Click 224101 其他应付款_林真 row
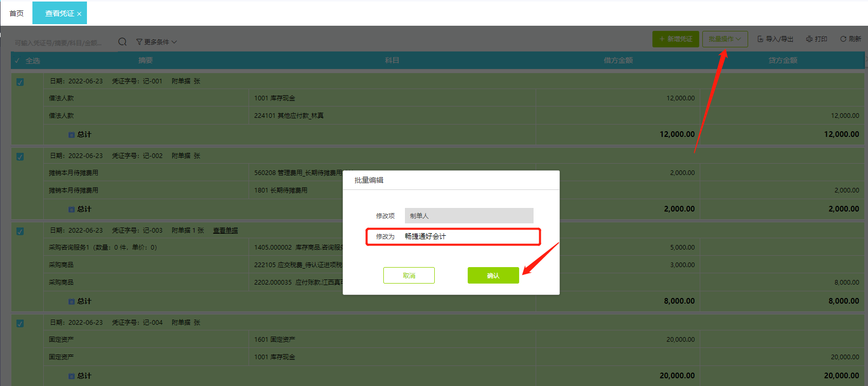This screenshot has width=868, height=386. point(289,116)
